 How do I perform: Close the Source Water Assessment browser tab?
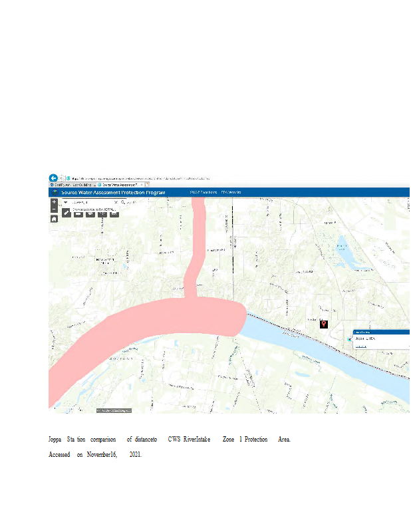click(x=142, y=184)
